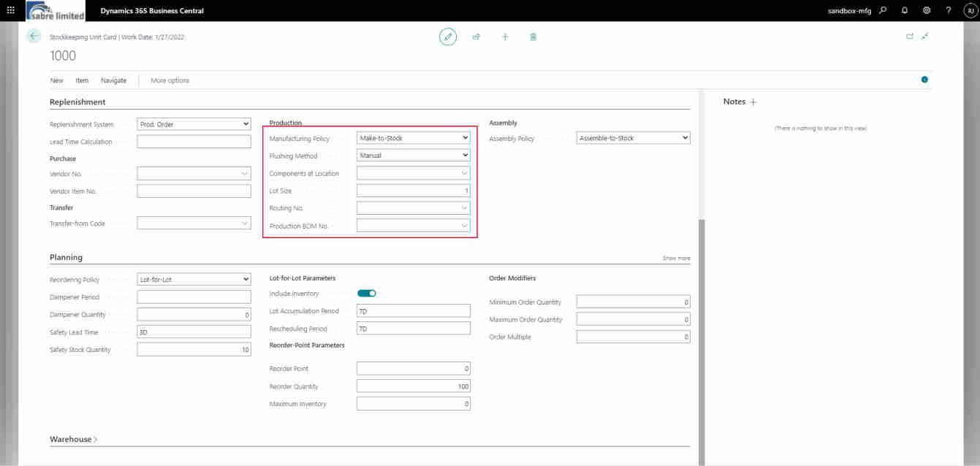
Task: Open help with the question mark icon
Action: pyautogui.click(x=948, y=10)
